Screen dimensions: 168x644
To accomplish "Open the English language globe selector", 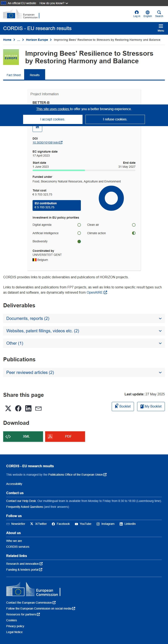I will 148,14.
